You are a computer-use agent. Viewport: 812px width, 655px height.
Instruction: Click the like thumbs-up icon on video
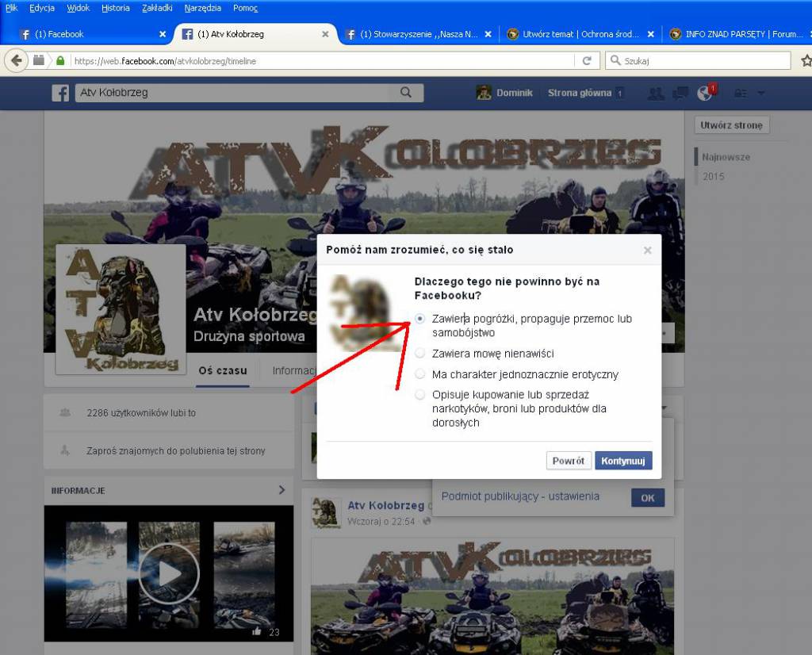click(x=256, y=632)
